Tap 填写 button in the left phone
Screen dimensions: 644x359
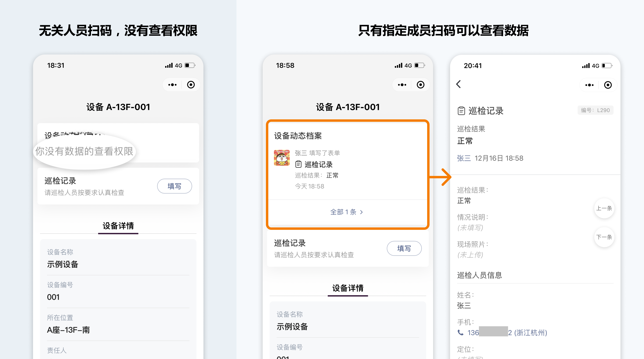tap(174, 186)
